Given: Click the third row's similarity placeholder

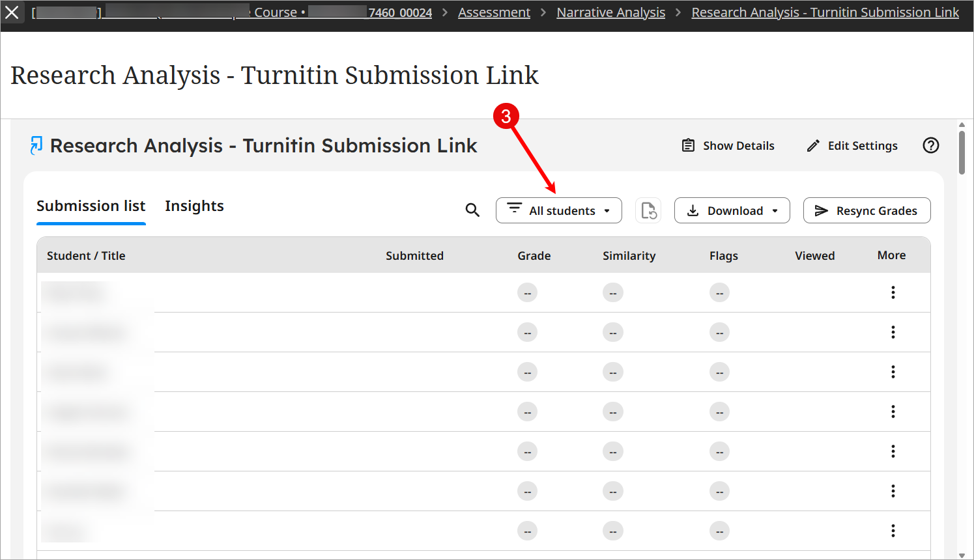Looking at the screenshot, I should pyautogui.click(x=613, y=372).
